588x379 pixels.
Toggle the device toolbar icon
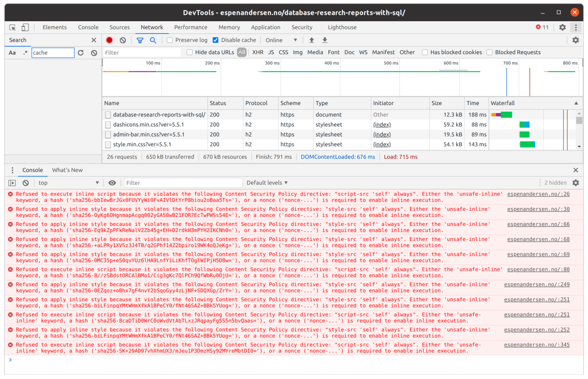point(25,28)
